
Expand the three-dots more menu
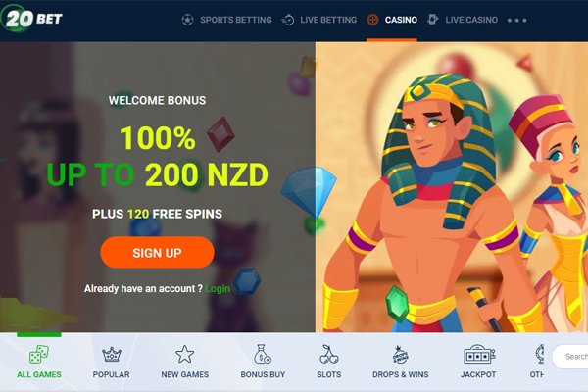coord(517,20)
